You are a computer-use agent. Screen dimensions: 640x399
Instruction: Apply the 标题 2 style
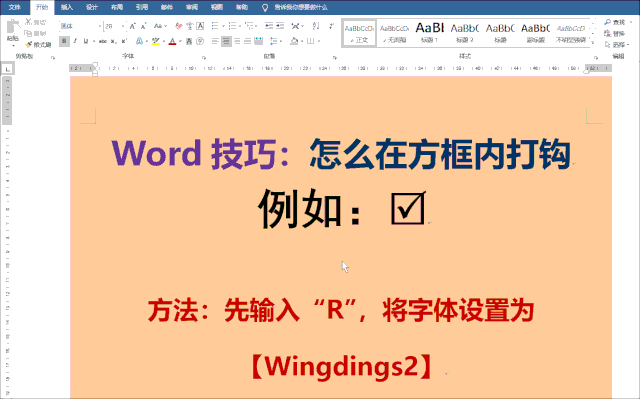(464, 33)
